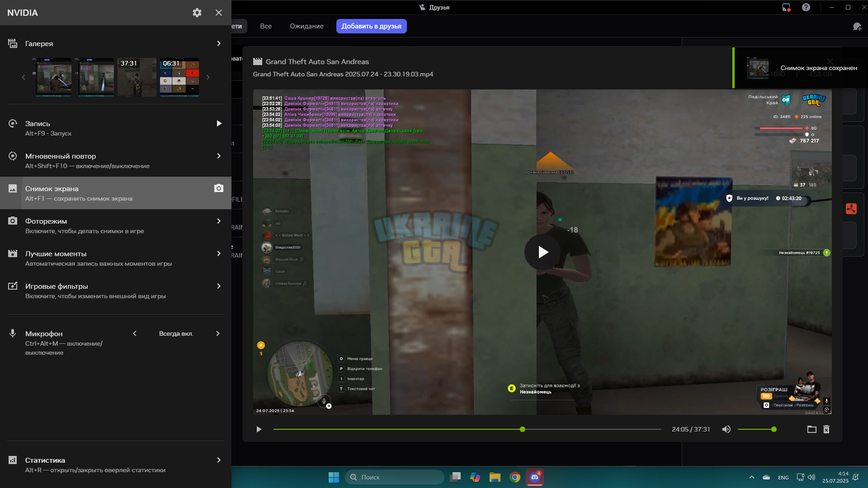Image resolution: width=868 pixels, height=488 pixels.
Task: Open File Explorer from taskbar
Action: (x=495, y=477)
